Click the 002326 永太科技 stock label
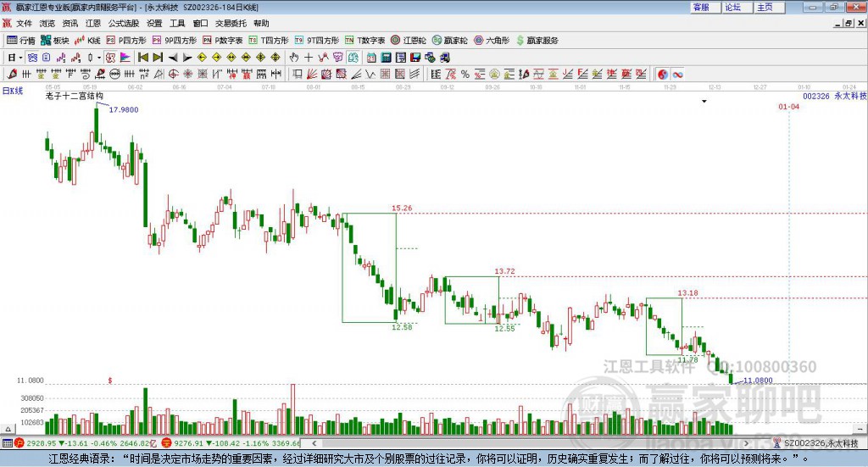 pos(834,96)
